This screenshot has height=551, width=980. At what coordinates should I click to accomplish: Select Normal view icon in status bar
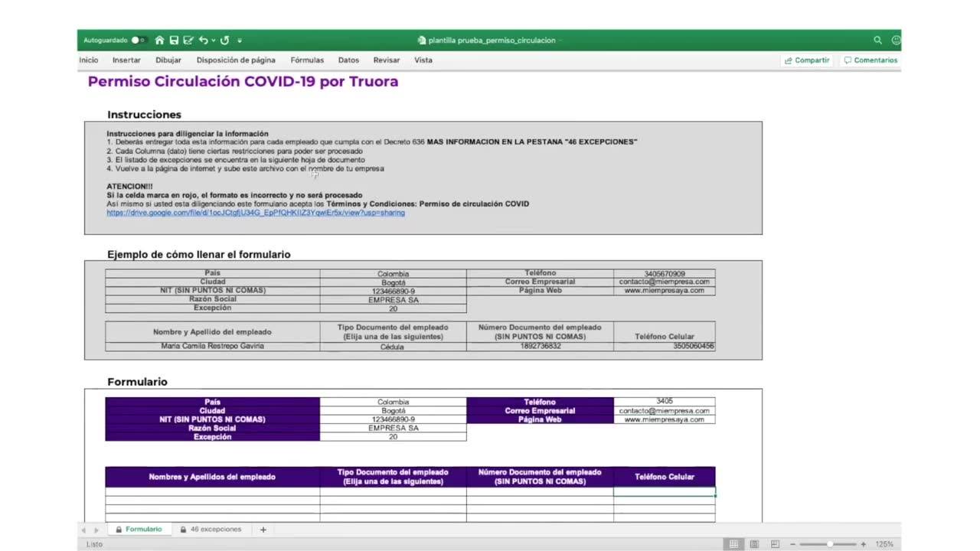733,544
